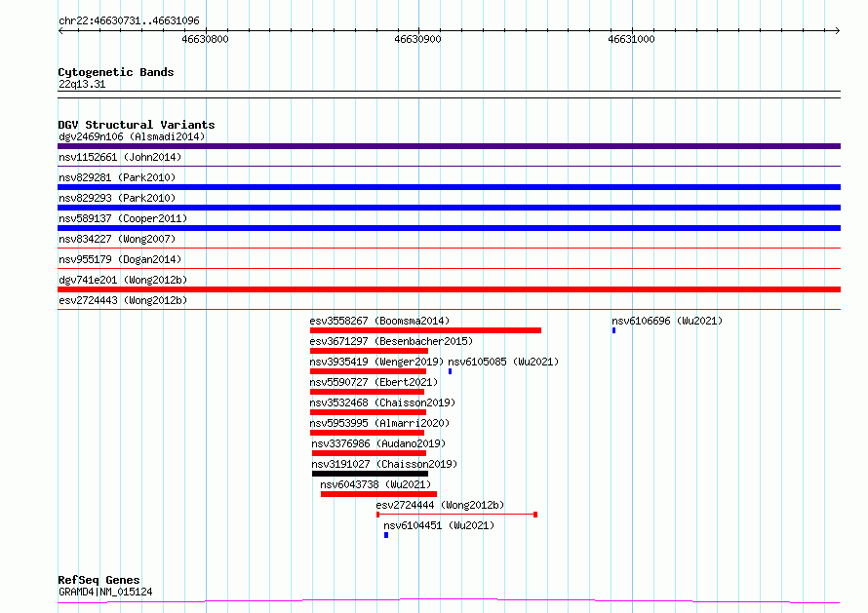The width and height of the screenshot is (868, 613).
Task: Select nsv5953995 (Almarri2020) label
Action: [x=379, y=423]
